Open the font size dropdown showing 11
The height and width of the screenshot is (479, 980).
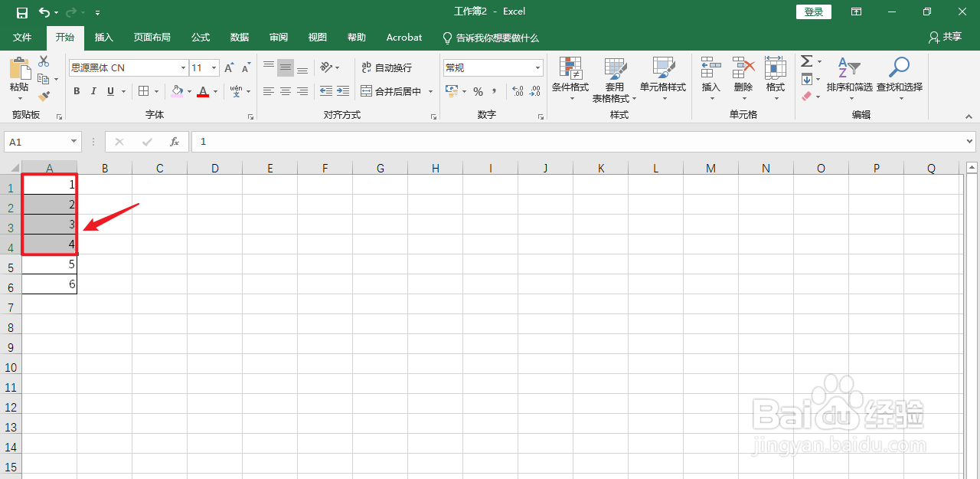[214, 67]
